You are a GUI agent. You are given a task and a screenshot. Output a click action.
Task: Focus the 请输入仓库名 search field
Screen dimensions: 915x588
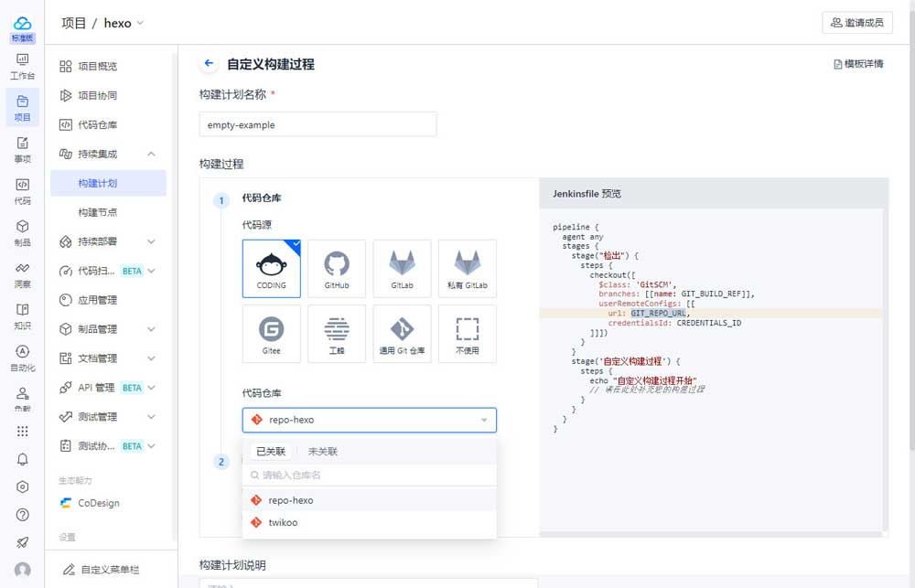coord(370,475)
